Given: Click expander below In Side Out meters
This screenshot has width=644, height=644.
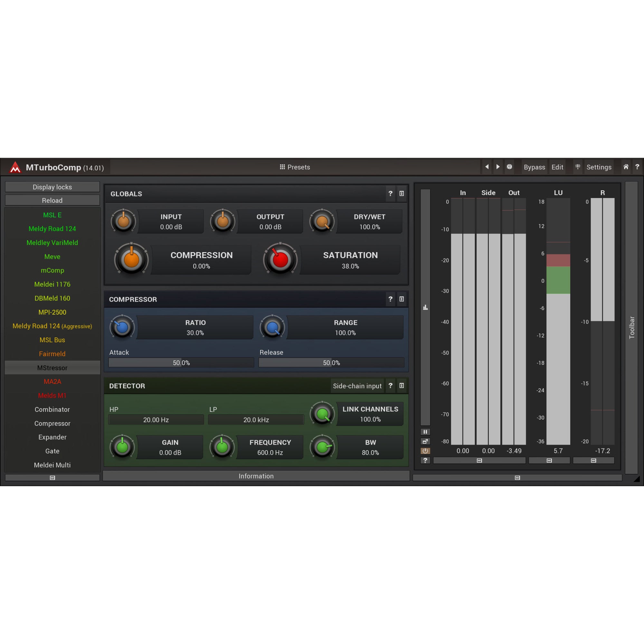Looking at the screenshot, I should pyautogui.click(x=479, y=460).
